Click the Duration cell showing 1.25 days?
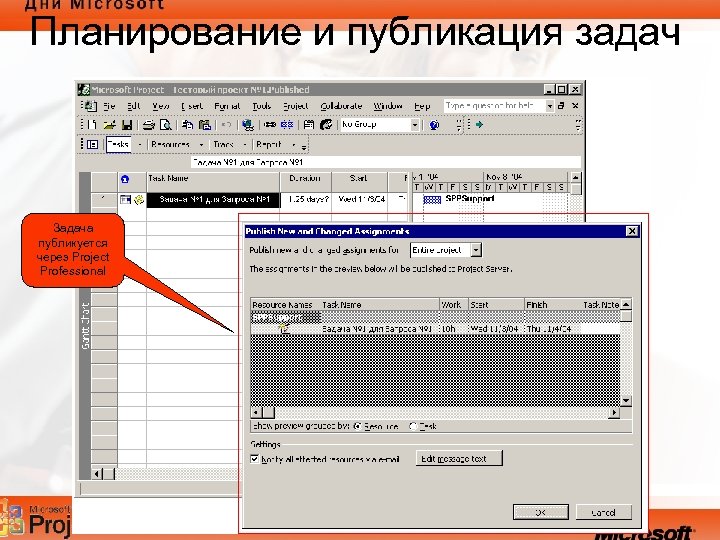 (x=306, y=199)
